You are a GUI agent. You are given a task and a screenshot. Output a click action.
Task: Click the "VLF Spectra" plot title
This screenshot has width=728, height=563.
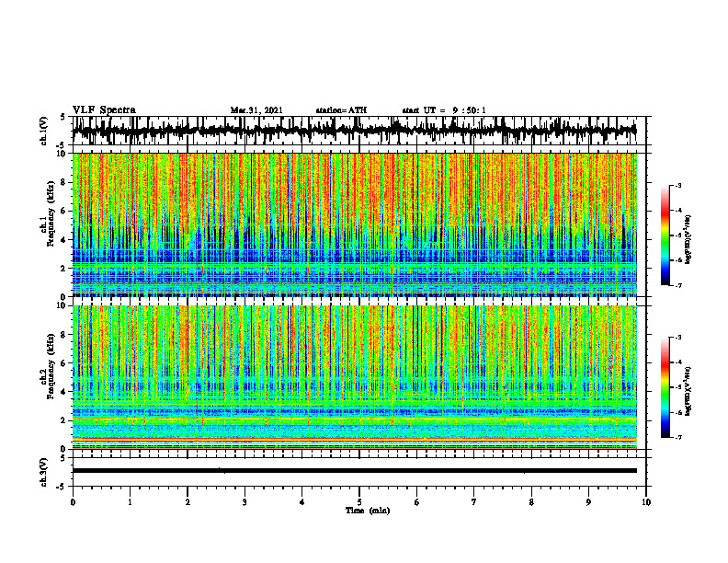pos(104,110)
